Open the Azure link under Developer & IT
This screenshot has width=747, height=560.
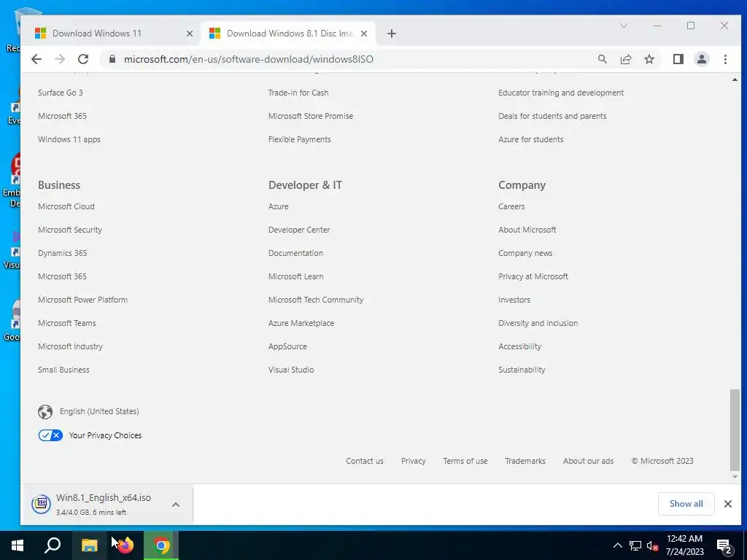(x=278, y=206)
